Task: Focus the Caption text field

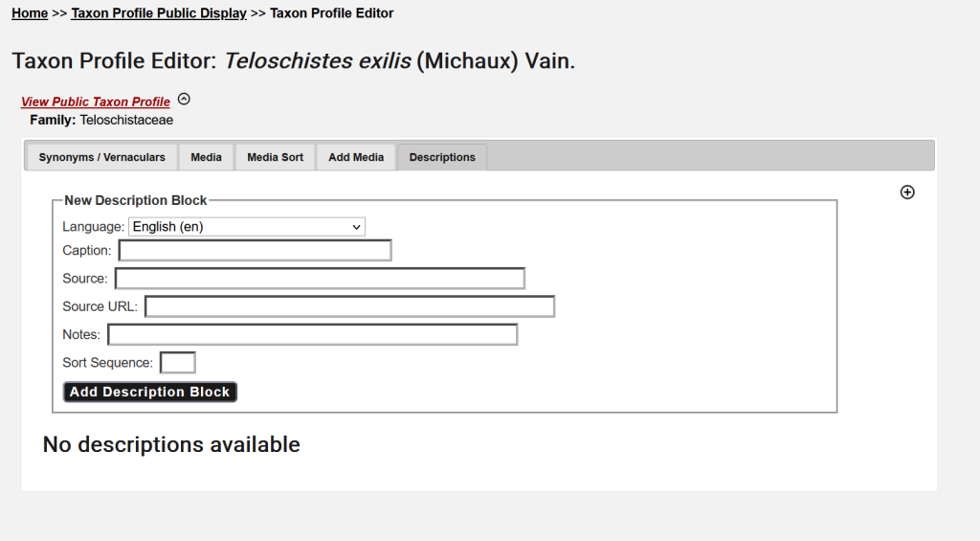Action: pos(255,251)
